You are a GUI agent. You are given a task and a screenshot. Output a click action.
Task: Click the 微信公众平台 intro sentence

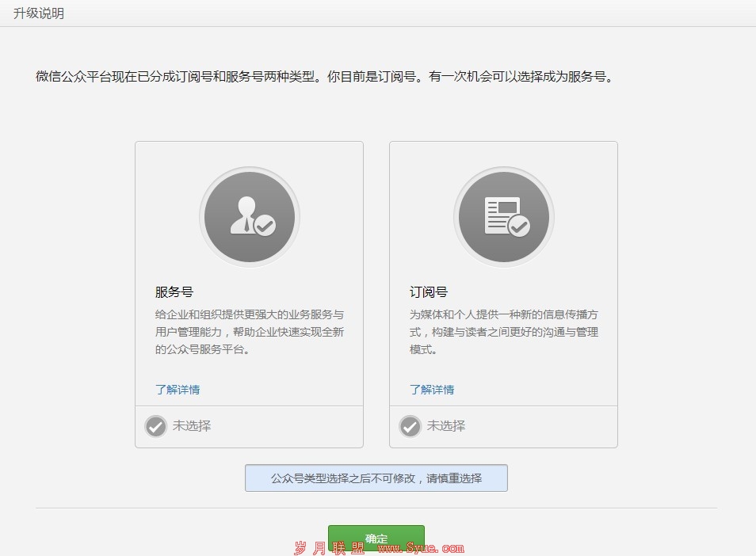coord(324,77)
